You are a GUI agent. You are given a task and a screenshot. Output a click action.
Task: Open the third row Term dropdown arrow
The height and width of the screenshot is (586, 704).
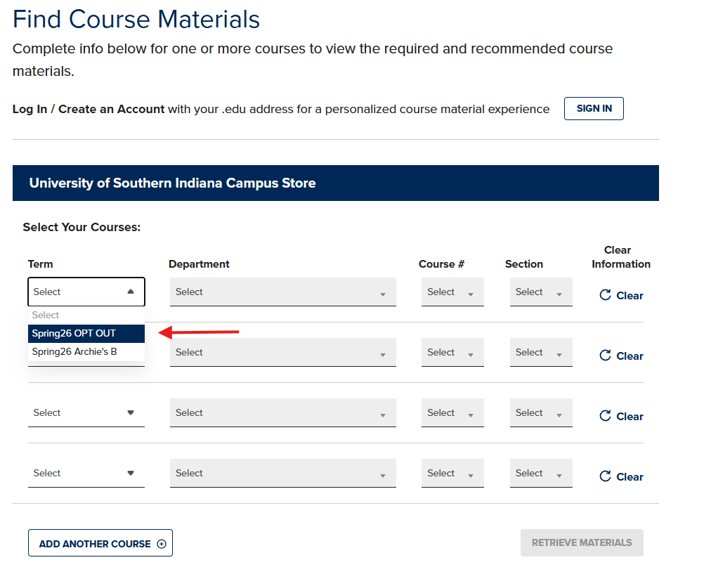coord(130,413)
